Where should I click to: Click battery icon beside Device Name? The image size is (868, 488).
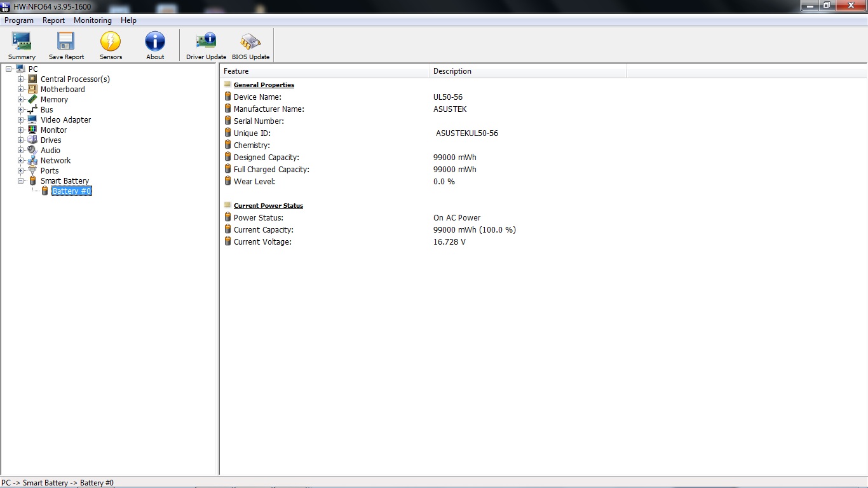click(227, 97)
